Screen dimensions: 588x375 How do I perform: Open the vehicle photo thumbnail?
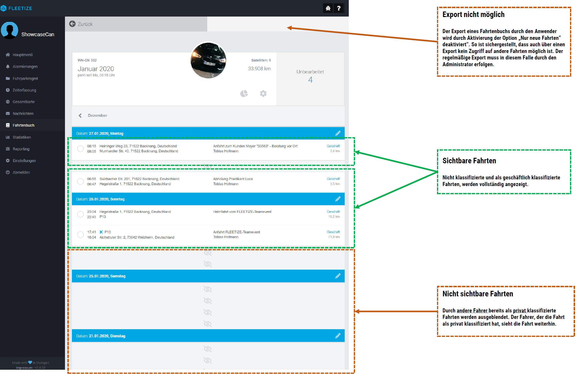(x=209, y=60)
